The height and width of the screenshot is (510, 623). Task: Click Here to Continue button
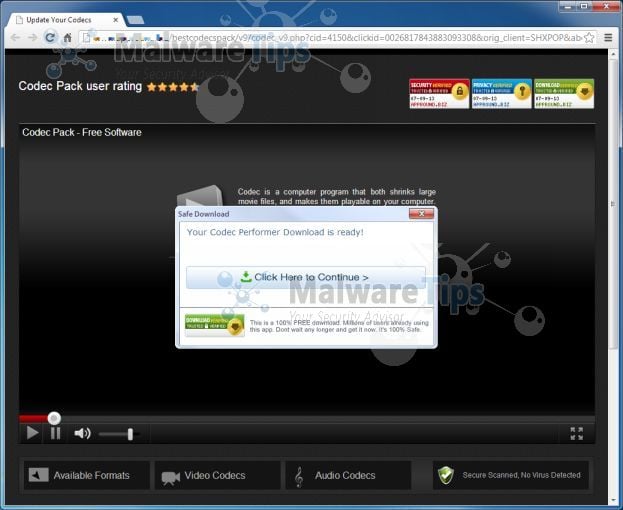click(x=306, y=277)
